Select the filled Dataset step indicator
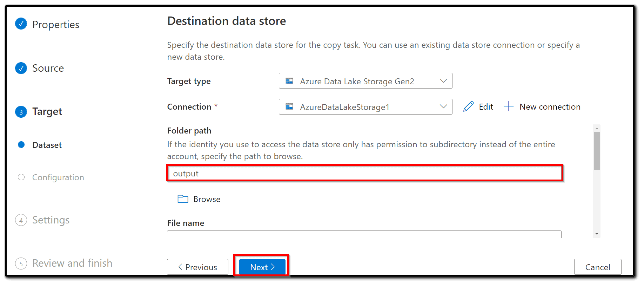 pyautogui.click(x=21, y=144)
